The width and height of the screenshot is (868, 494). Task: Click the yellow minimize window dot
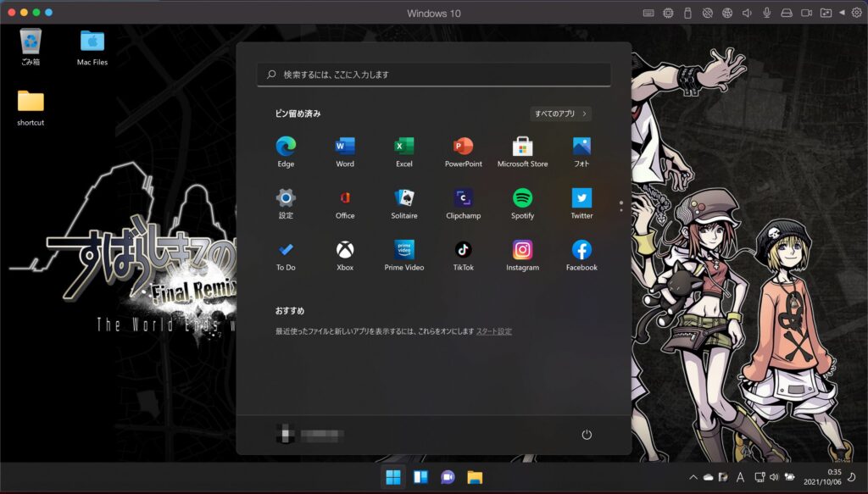(x=24, y=12)
